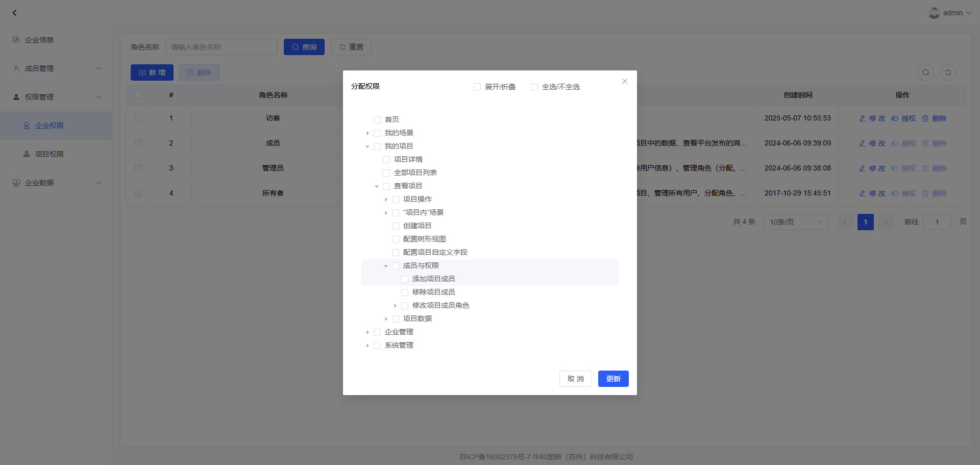The width and height of the screenshot is (980, 465).
Task: Click the edit pencil icon for 访客 row
Action: tap(862, 118)
